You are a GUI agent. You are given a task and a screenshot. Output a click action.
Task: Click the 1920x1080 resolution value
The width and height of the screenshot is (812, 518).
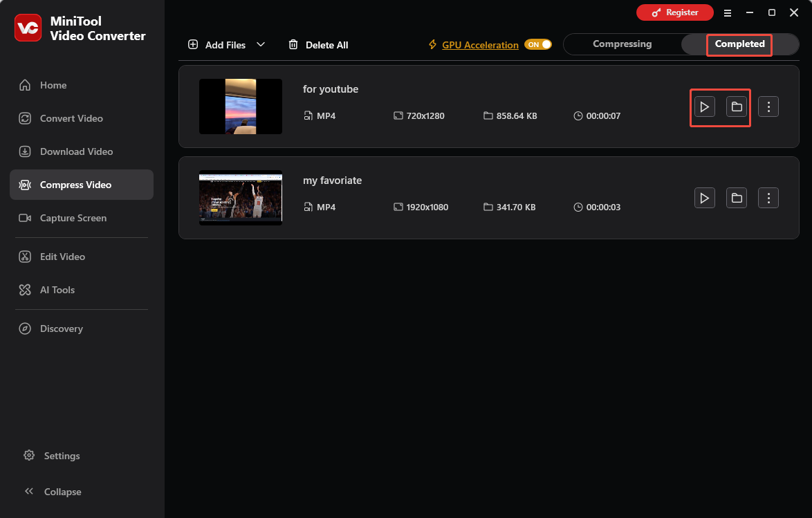click(x=427, y=207)
